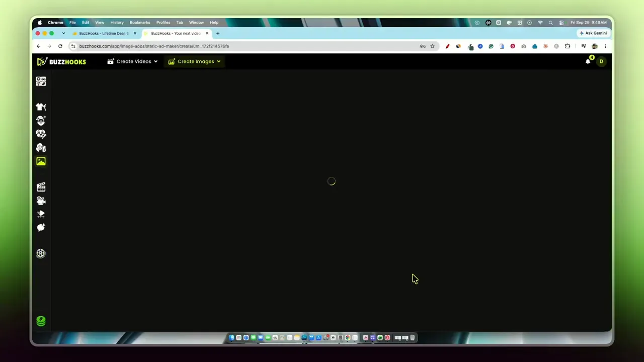Open the dashboard grid icon in sidebar
The width and height of the screenshot is (644, 362).
pyautogui.click(x=41, y=81)
